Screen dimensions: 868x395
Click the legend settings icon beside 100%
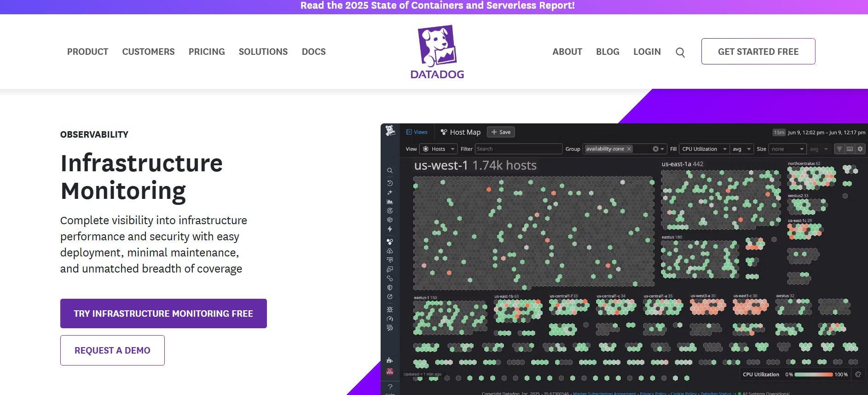[x=858, y=374]
